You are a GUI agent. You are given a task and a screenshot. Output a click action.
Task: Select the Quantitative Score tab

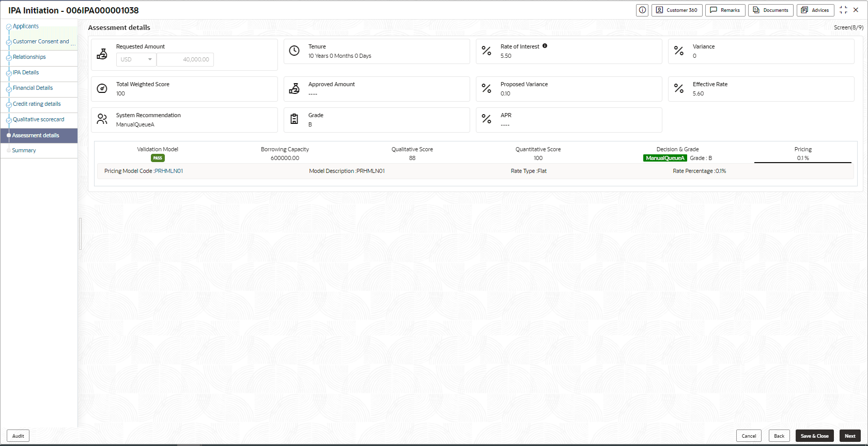pyautogui.click(x=538, y=153)
